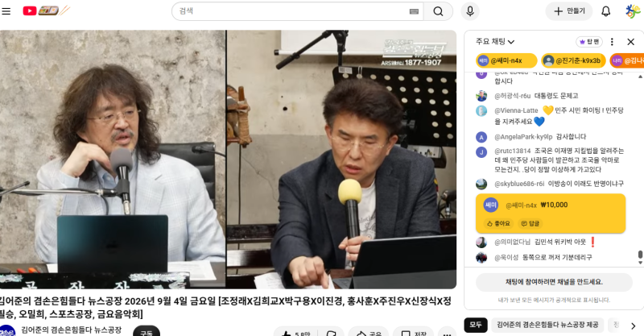The height and width of the screenshot is (336, 644).
Task: Click the magnifier search button
Action: (x=438, y=11)
